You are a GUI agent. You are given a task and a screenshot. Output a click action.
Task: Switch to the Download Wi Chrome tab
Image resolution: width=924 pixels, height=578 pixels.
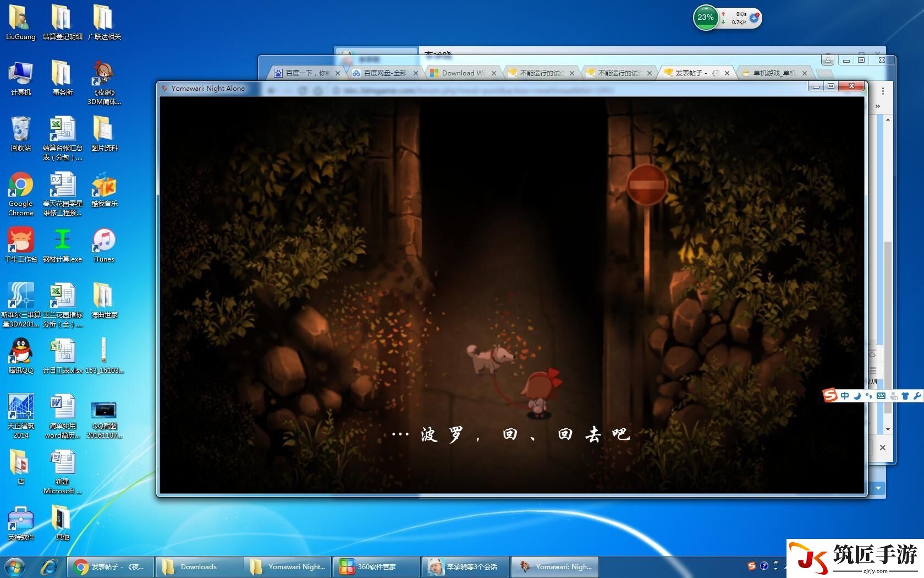[463, 73]
